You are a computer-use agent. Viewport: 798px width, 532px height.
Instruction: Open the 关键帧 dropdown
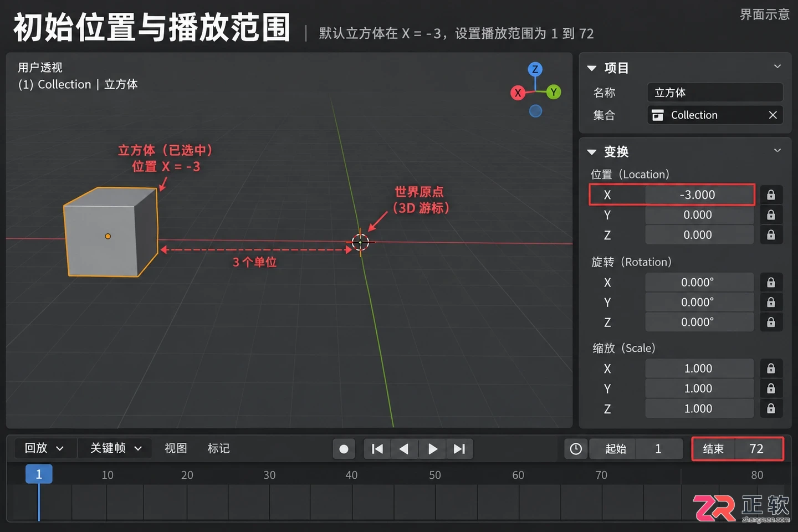[116, 448]
